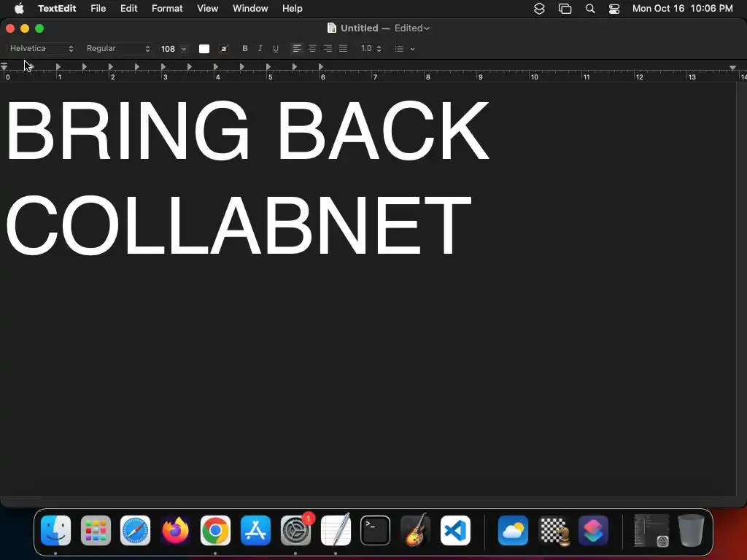This screenshot has width=747, height=560.
Task: Open the Help menu
Action: click(292, 9)
